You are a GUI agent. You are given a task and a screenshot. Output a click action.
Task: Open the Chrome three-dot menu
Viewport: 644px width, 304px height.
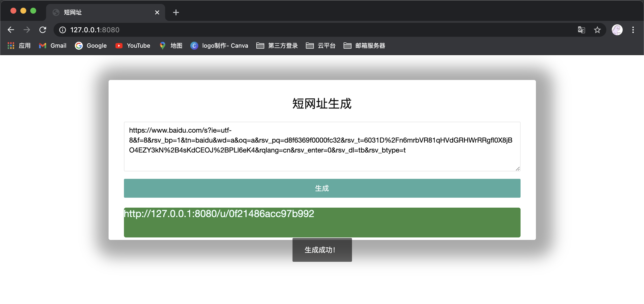[x=633, y=30]
